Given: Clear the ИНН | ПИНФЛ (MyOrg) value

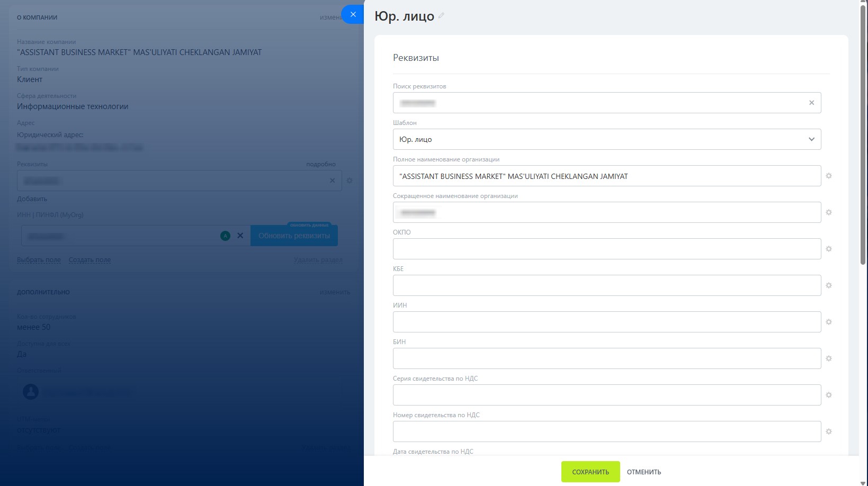Looking at the screenshot, I should click(240, 236).
